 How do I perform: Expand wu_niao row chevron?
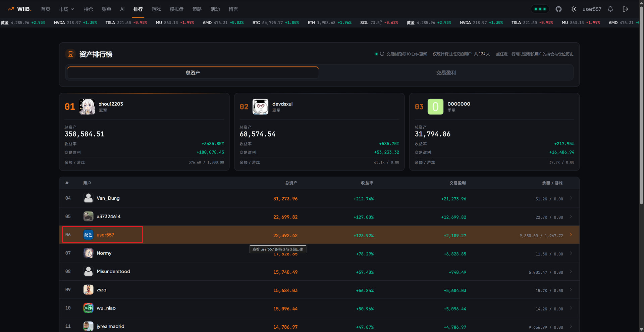(571, 308)
